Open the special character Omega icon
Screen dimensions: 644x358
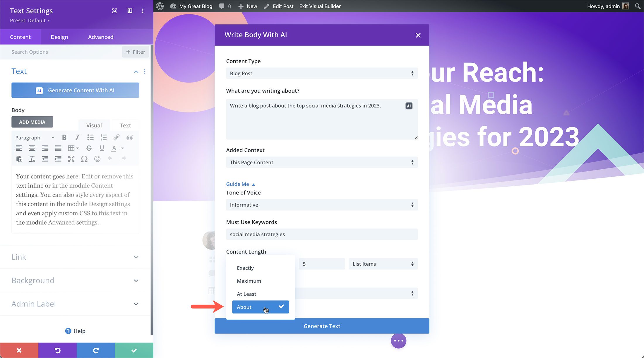(84, 159)
